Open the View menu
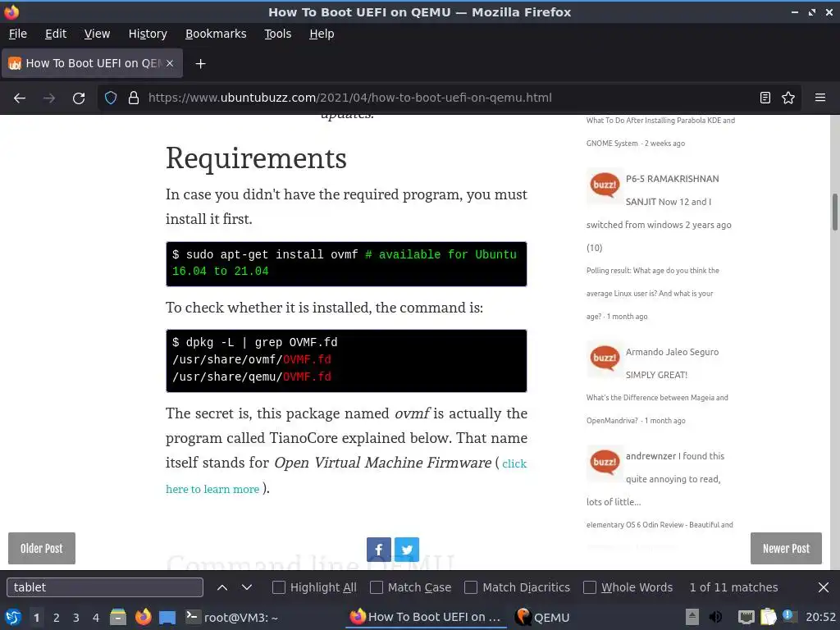 (x=97, y=34)
